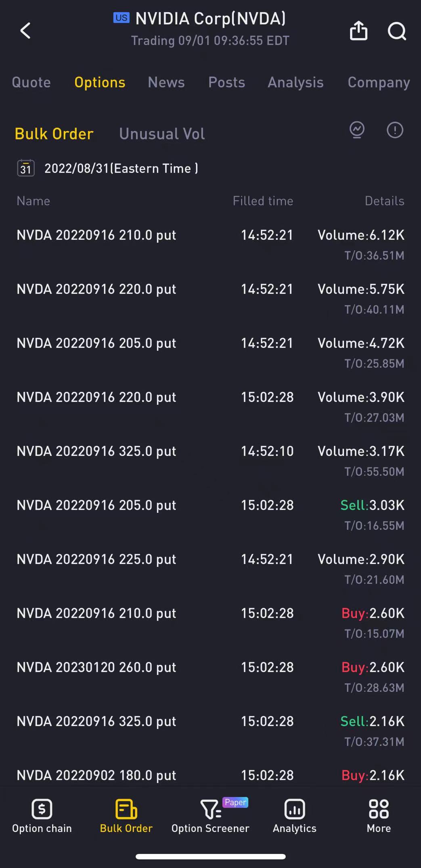Open the info exclamation icon
This screenshot has height=868, width=421.
click(x=395, y=130)
